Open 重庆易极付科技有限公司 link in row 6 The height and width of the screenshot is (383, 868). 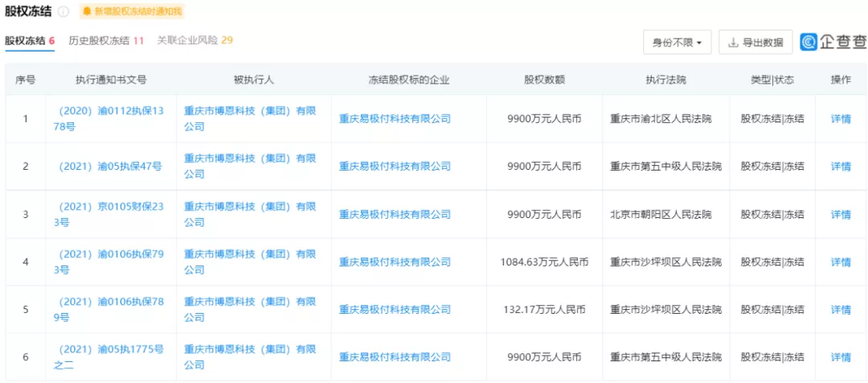click(x=395, y=357)
